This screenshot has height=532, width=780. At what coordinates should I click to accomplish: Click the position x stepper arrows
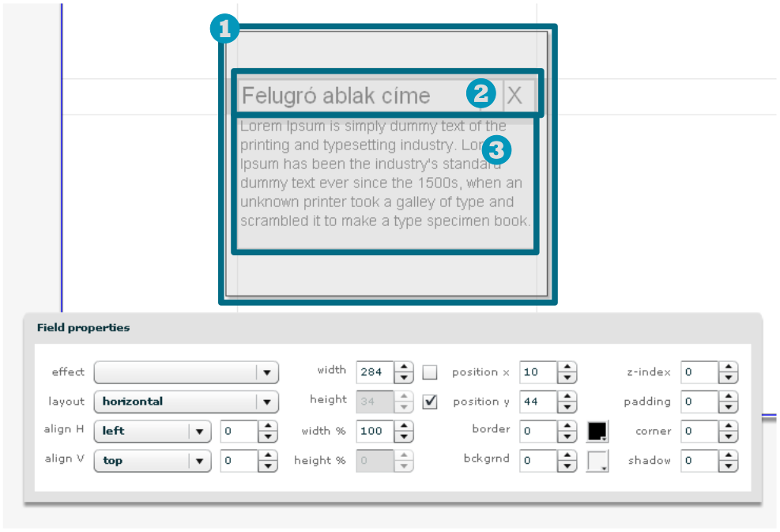coord(567,372)
